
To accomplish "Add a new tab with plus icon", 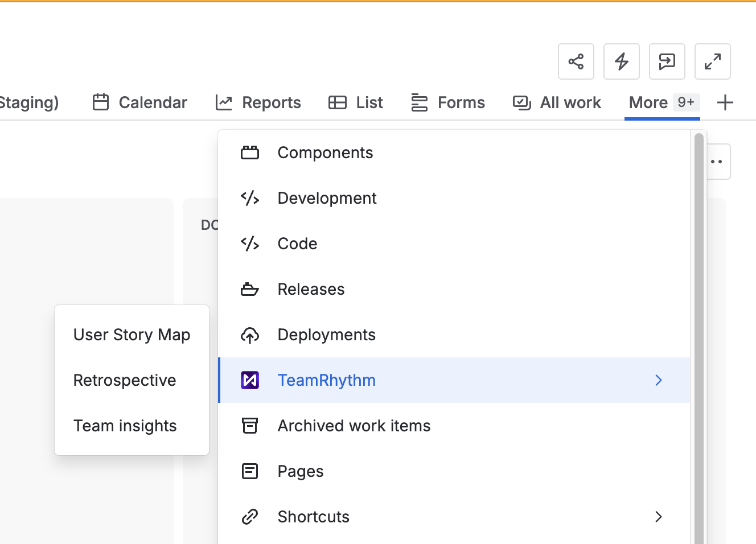I will click(725, 103).
